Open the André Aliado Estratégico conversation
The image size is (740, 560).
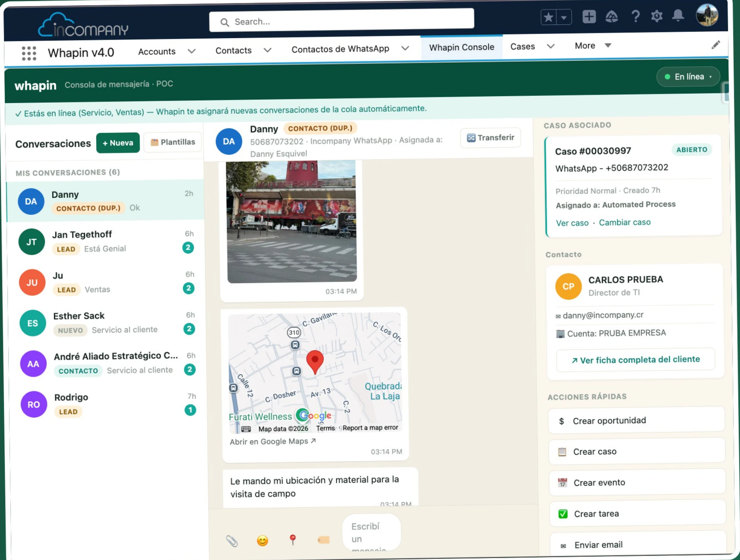[107, 363]
